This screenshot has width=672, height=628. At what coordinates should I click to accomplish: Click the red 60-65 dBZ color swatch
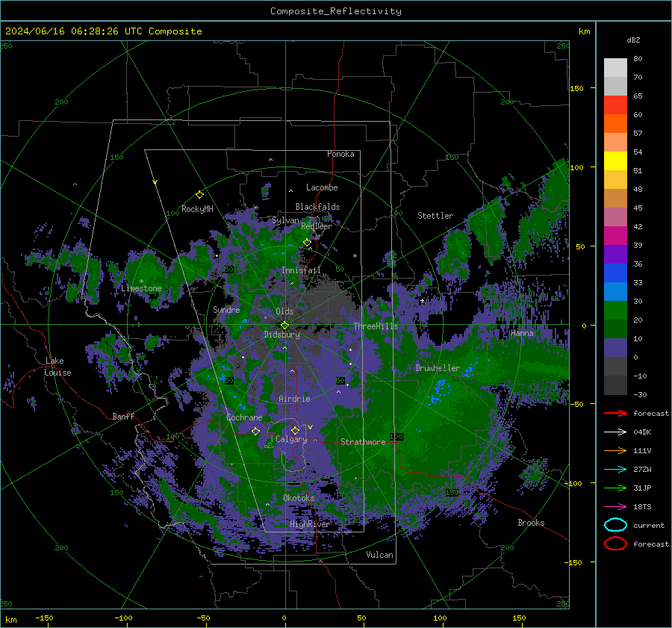pos(615,105)
